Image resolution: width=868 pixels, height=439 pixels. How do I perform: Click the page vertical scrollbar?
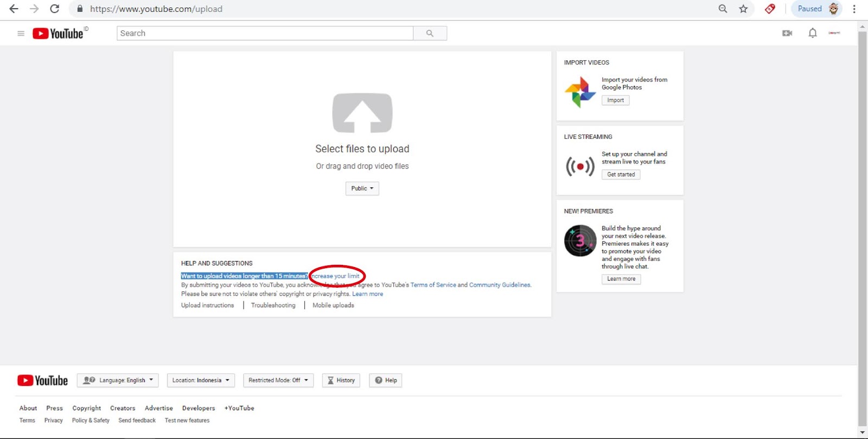click(863, 230)
